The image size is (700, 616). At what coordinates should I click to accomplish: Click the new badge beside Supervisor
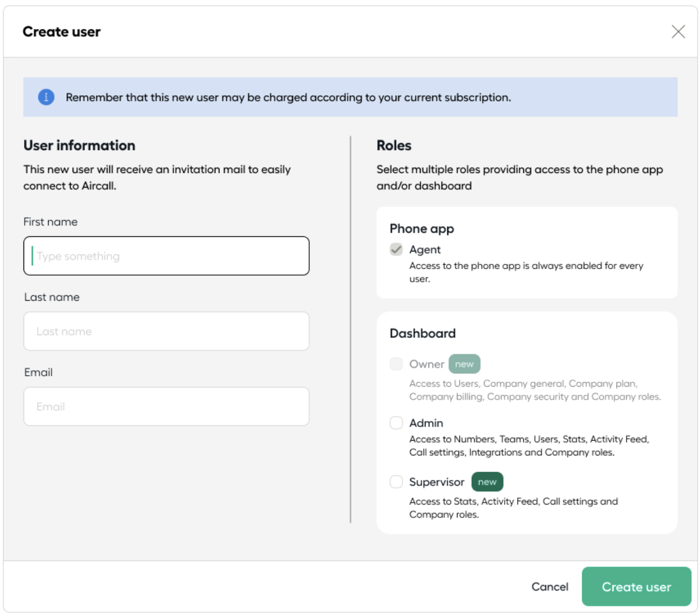(x=487, y=482)
